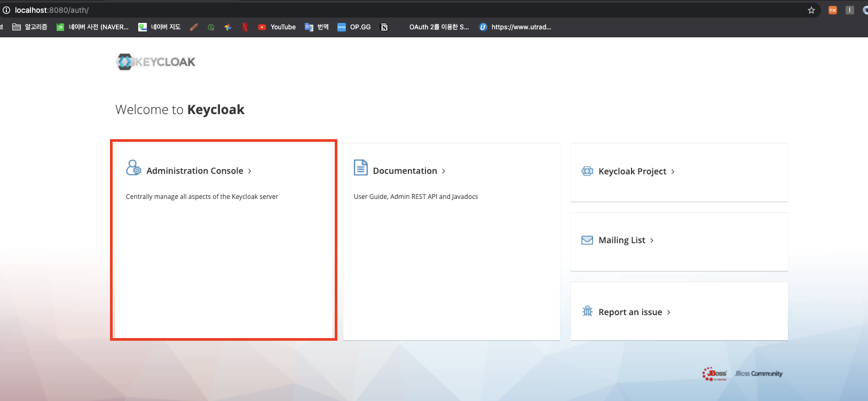Open the YouTube bookmark
This screenshot has width=868, height=401.
277,27
